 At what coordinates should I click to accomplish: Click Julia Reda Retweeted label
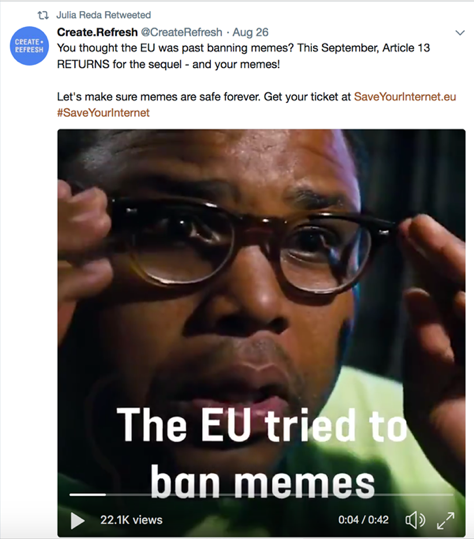pyautogui.click(x=103, y=15)
